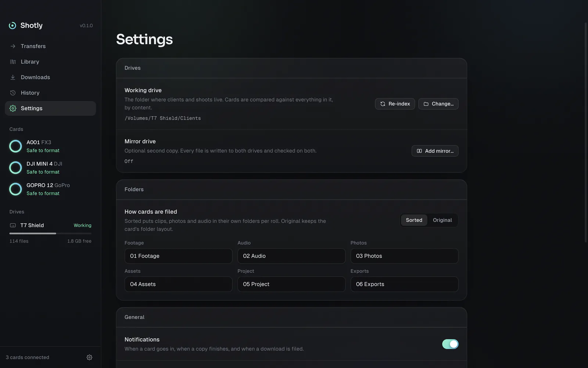Go to the Library page
The height and width of the screenshot is (368, 588).
pyautogui.click(x=50, y=62)
